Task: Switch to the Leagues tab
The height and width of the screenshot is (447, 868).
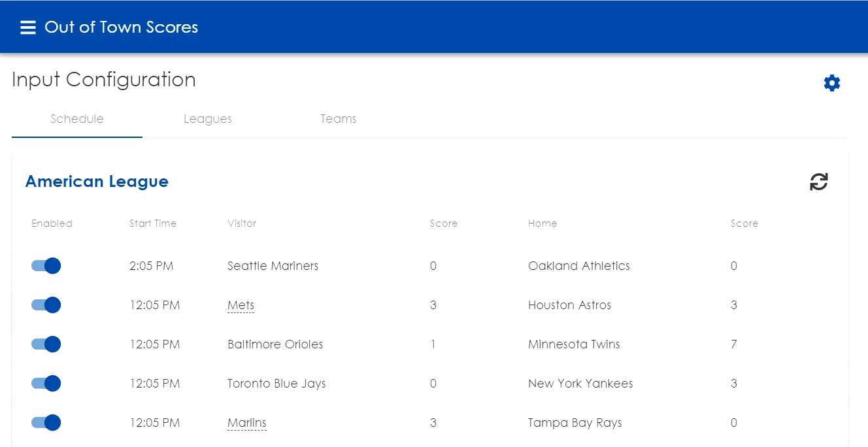Action: point(207,119)
